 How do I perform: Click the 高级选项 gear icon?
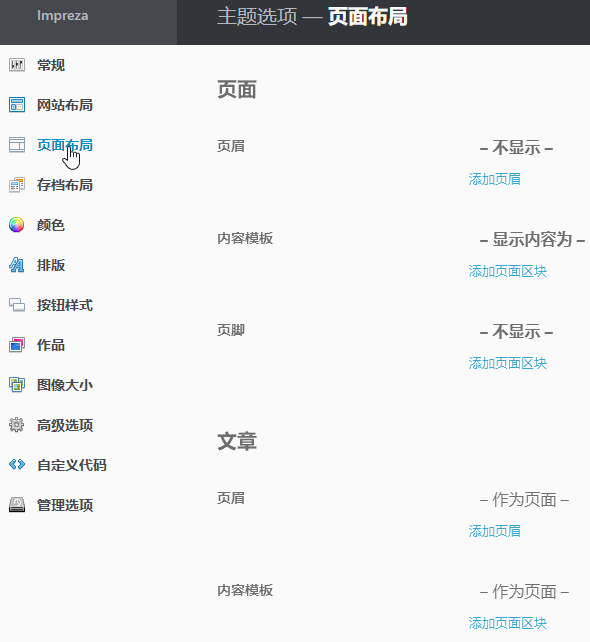pos(17,425)
